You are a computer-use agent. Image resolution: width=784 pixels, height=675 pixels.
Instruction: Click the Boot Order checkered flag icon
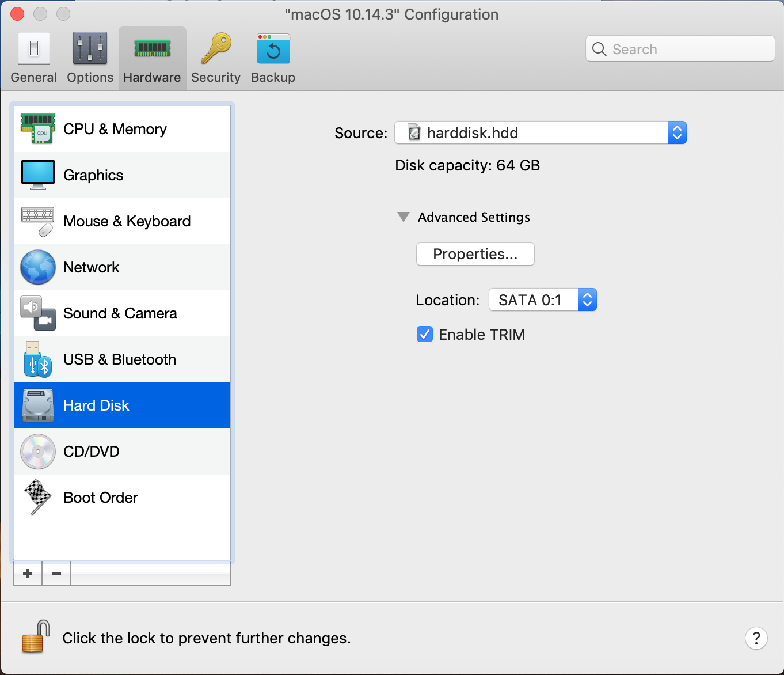(38, 498)
